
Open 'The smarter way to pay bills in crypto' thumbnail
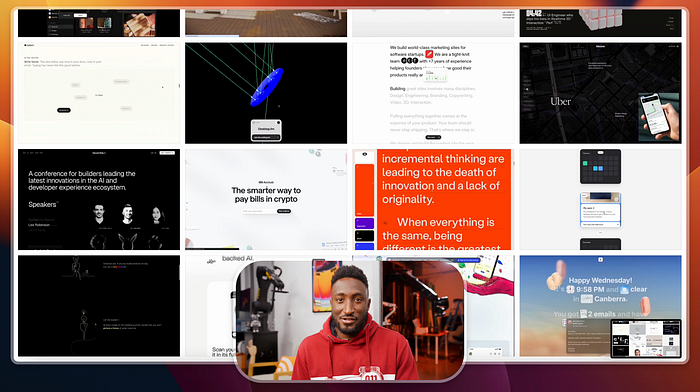[x=266, y=200]
